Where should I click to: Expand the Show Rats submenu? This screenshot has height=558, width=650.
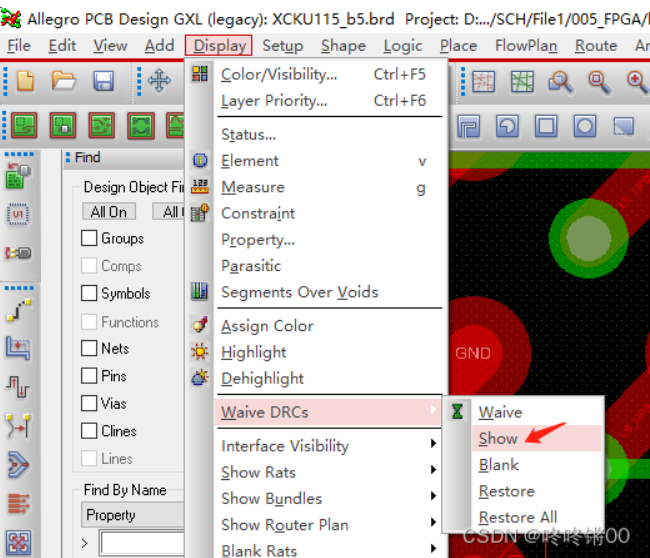[x=330, y=472]
